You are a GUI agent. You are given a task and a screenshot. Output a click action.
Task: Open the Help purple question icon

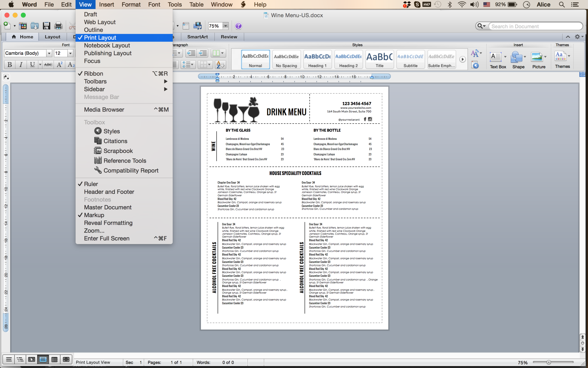click(x=238, y=26)
